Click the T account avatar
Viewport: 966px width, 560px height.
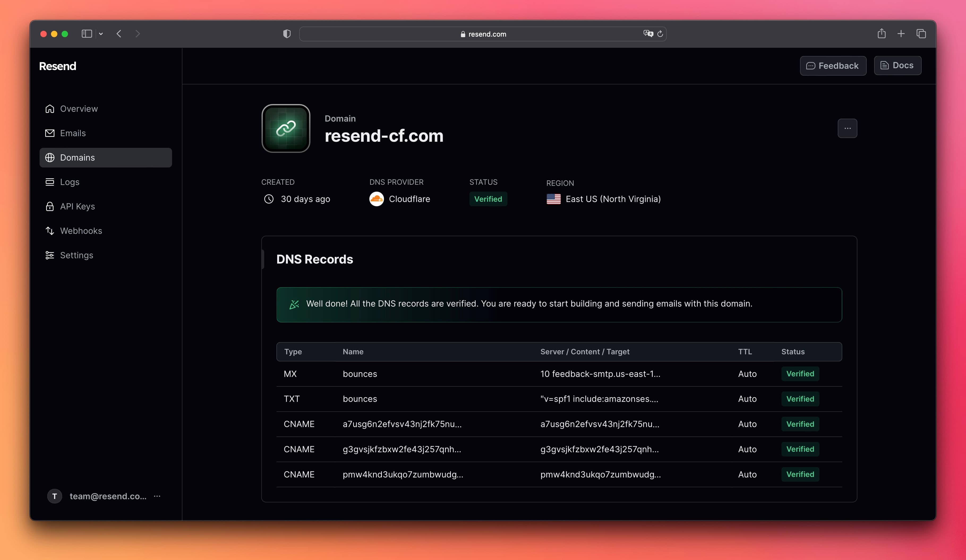54,496
